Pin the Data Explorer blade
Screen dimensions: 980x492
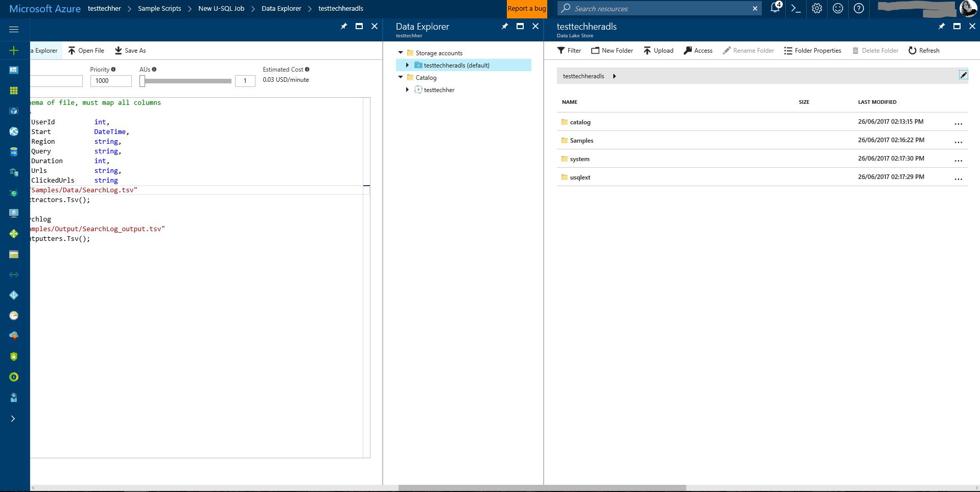505,26
